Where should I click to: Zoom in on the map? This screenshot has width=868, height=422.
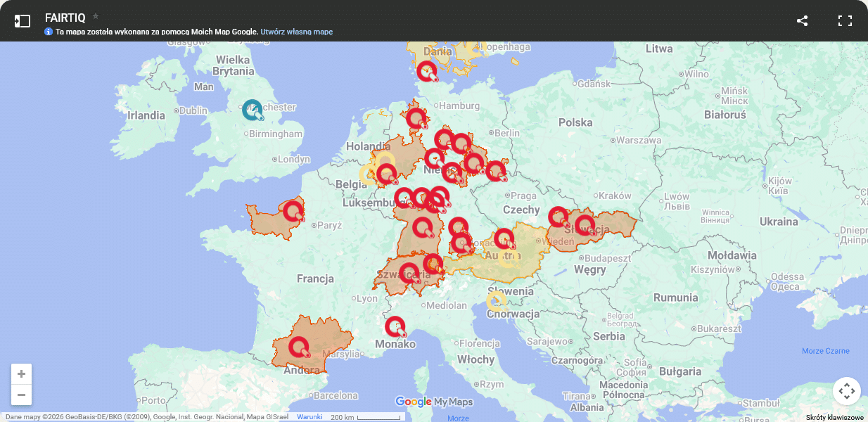21,374
